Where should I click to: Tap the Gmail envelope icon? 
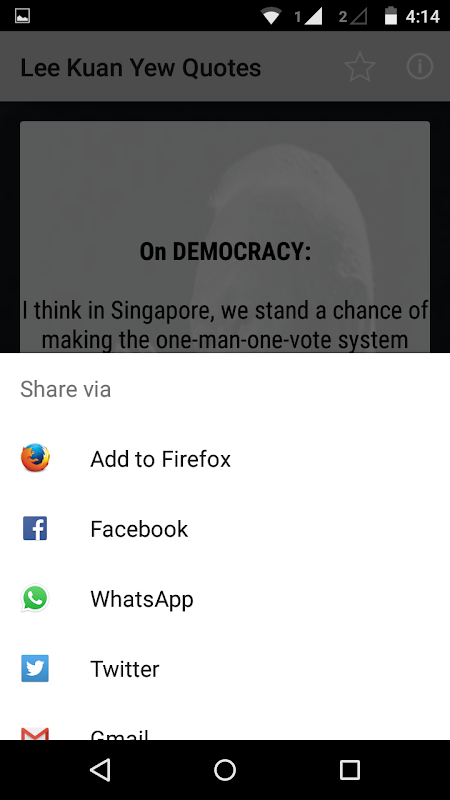(35, 734)
